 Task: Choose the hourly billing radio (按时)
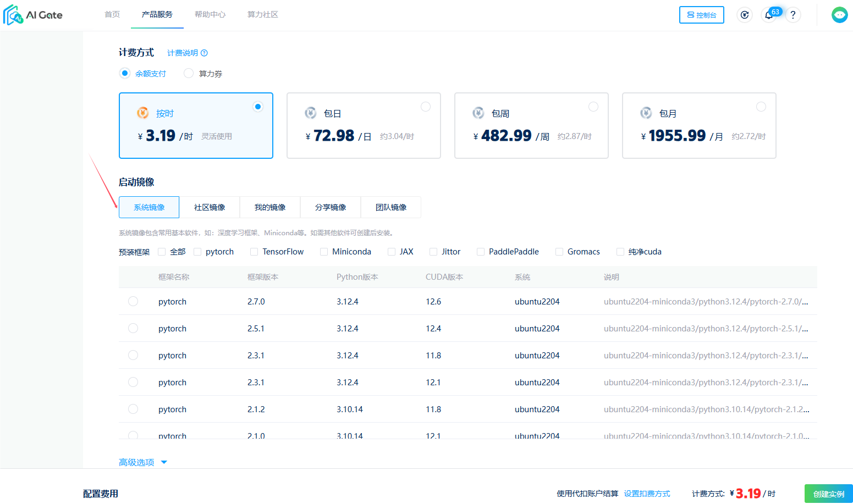[x=257, y=107]
